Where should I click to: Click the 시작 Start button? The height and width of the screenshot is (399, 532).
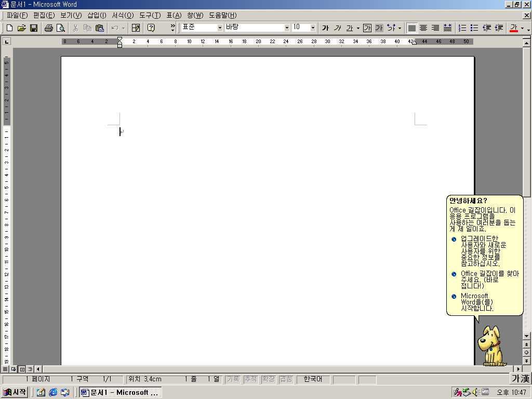(x=14, y=392)
